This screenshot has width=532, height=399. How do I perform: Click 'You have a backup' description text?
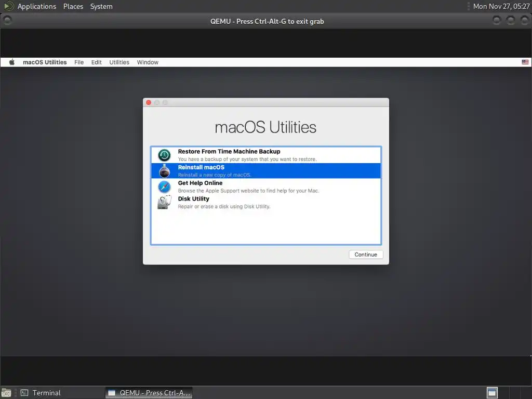247,159
